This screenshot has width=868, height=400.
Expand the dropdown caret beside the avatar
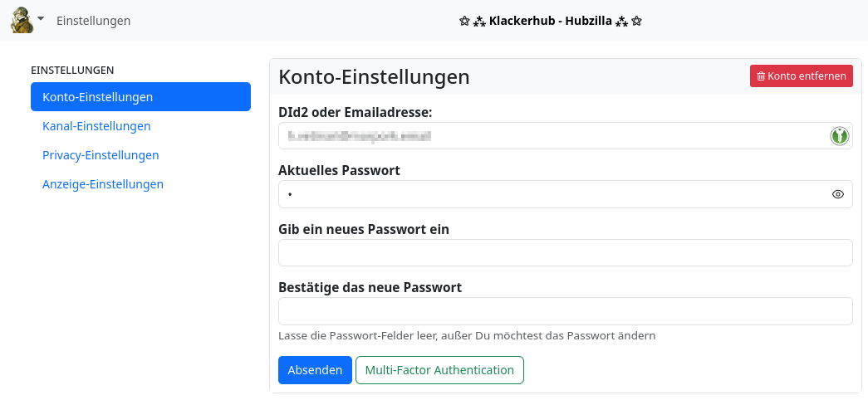pyautogui.click(x=41, y=18)
